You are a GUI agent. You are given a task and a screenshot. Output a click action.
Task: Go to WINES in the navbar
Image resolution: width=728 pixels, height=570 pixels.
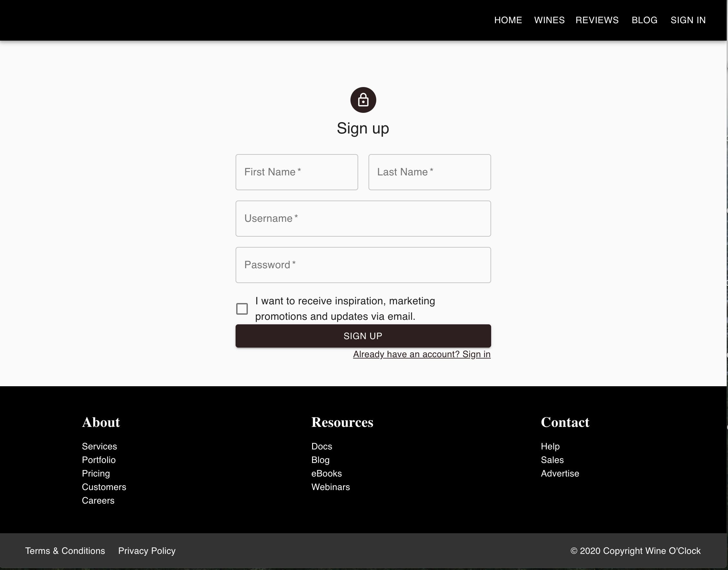(x=549, y=20)
